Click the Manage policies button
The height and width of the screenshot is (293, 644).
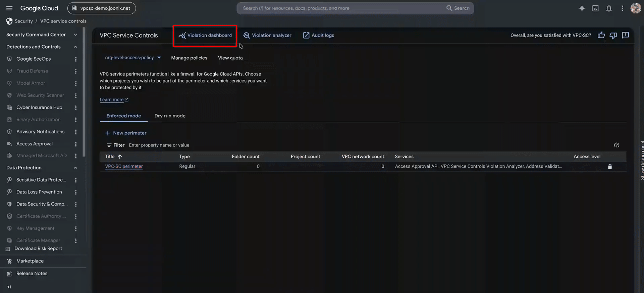click(189, 58)
